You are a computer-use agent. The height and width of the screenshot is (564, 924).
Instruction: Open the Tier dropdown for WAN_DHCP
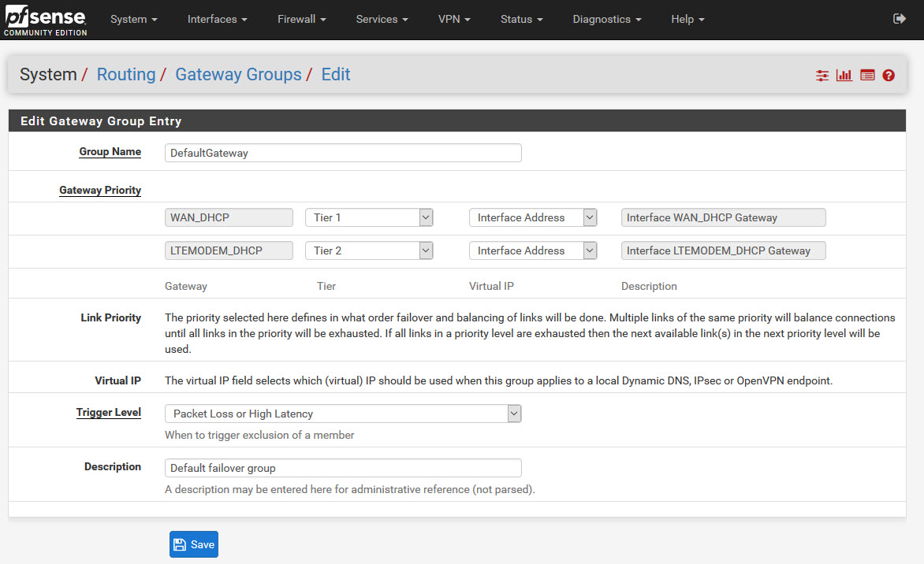[x=369, y=217]
